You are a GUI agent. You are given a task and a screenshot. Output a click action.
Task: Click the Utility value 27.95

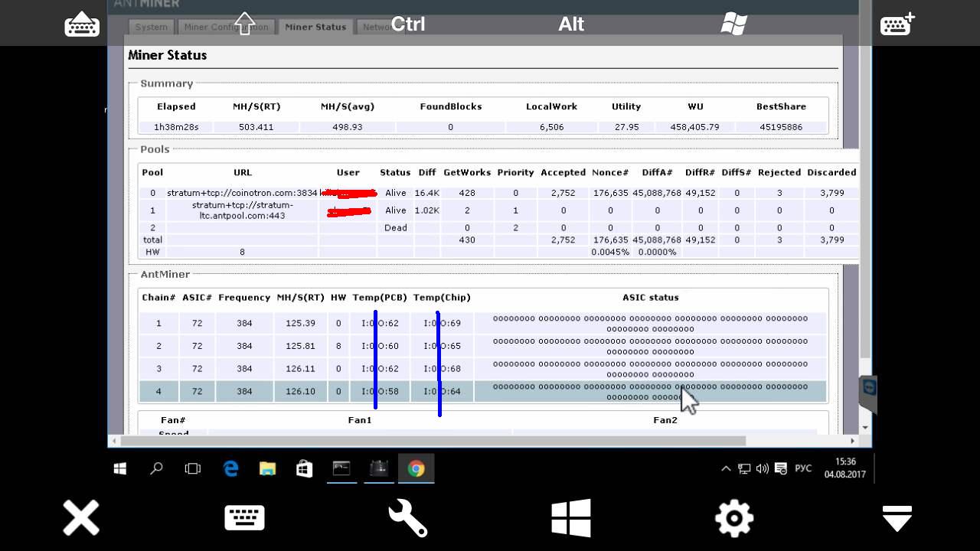pos(626,127)
